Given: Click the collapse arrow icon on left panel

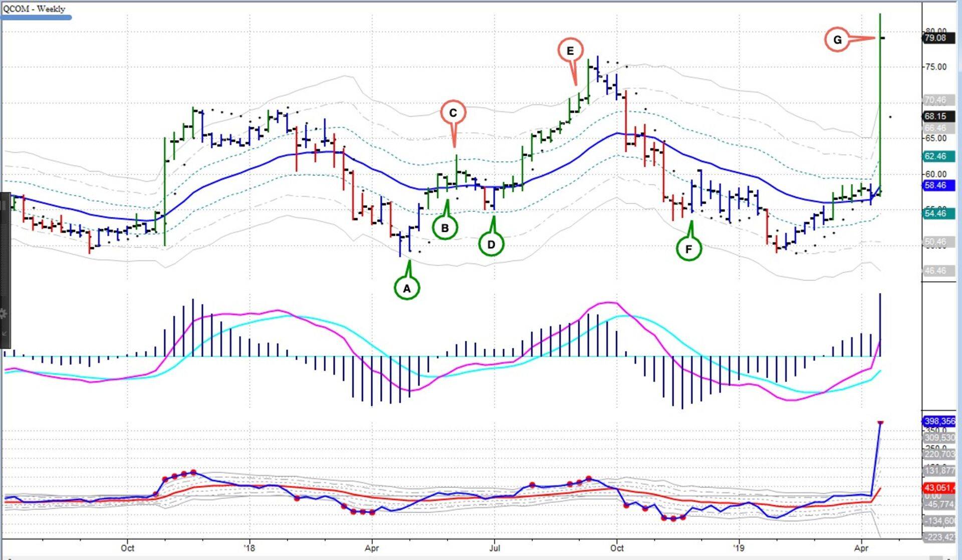Looking at the screenshot, I should click(x=4, y=333).
